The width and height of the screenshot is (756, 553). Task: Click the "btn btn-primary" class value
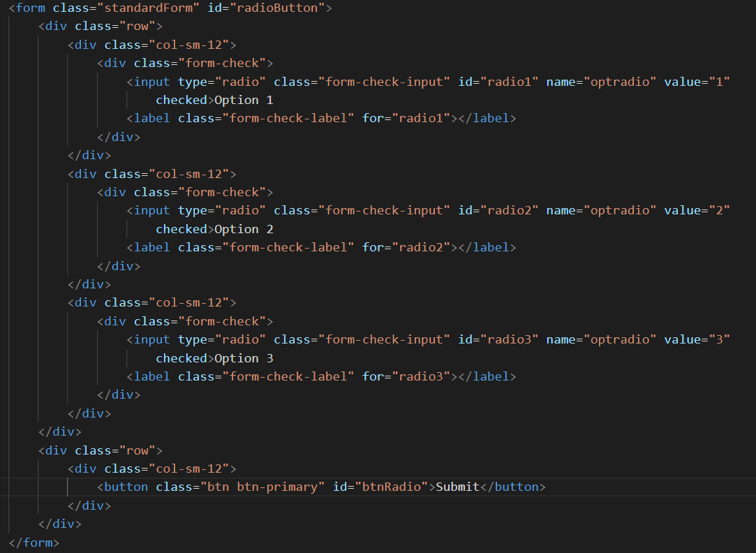(x=262, y=487)
